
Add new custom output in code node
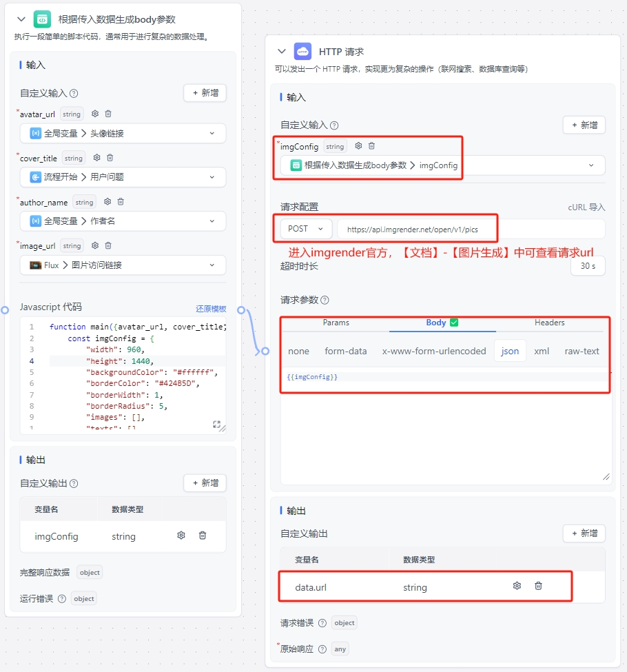coord(205,483)
